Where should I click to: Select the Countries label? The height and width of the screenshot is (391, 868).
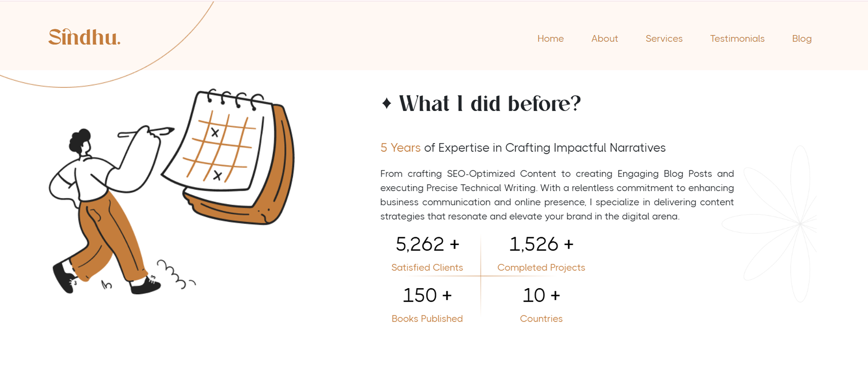pyautogui.click(x=541, y=319)
